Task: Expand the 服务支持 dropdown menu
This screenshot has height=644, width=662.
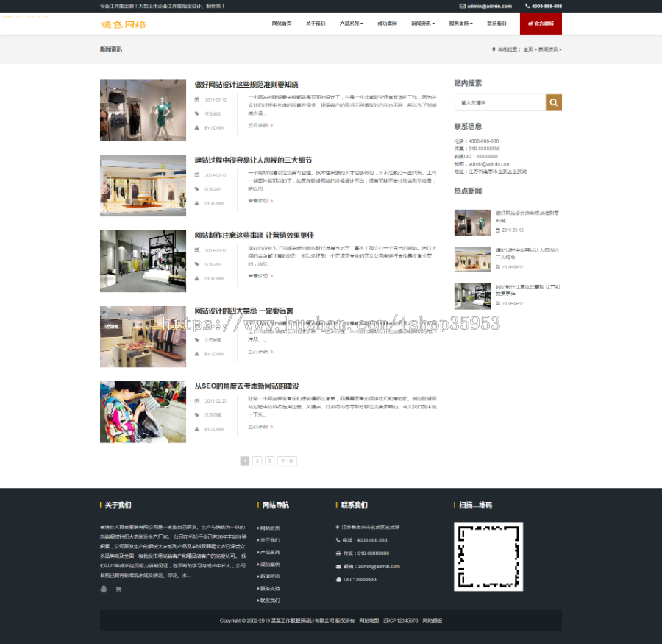Action: pyautogui.click(x=460, y=24)
